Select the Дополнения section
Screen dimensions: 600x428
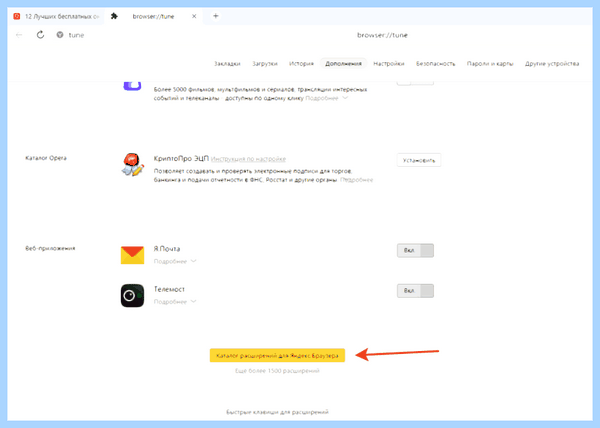pos(343,63)
